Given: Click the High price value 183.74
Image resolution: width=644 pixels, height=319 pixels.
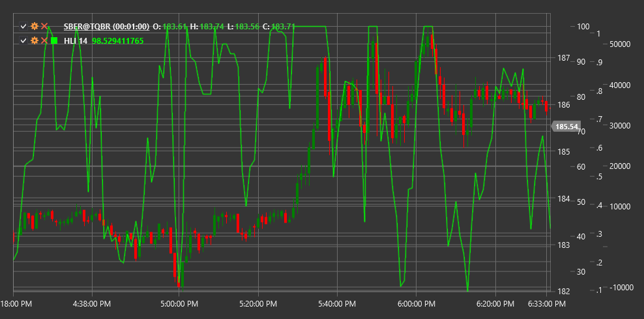Looking at the screenshot, I should pyautogui.click(x=212, y=27).
